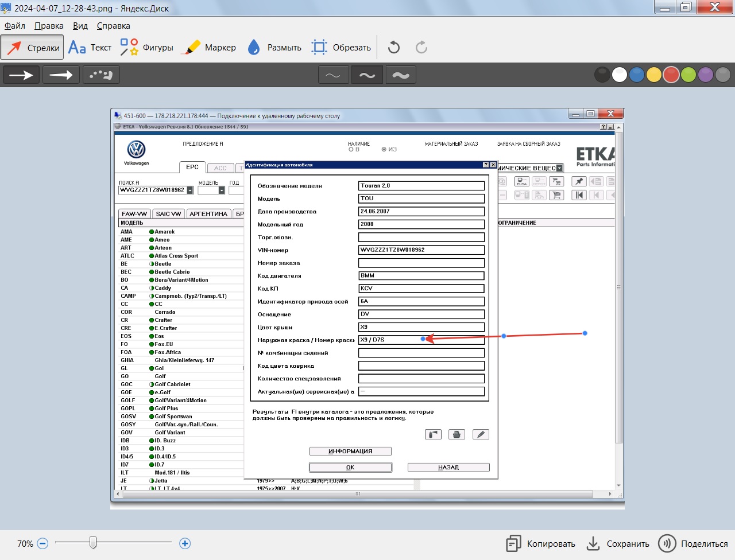Set thickest line thickness
Screen dimensions: 735x560
pos(401,75)
